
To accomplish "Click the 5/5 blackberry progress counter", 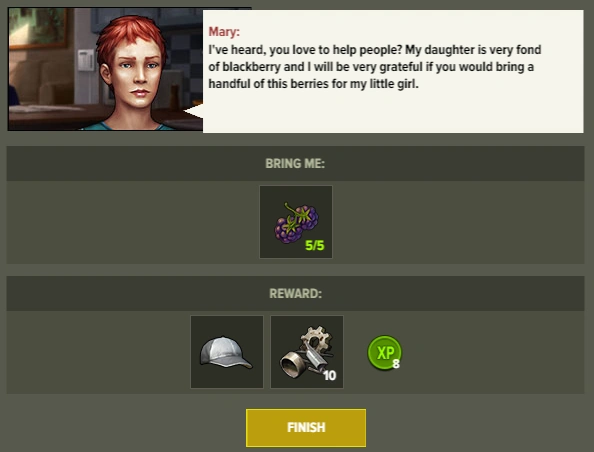I will (315, 246).
